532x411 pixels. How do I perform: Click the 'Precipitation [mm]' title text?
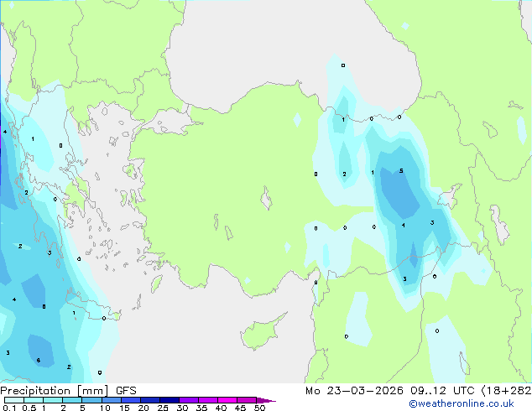click(55, 391)
